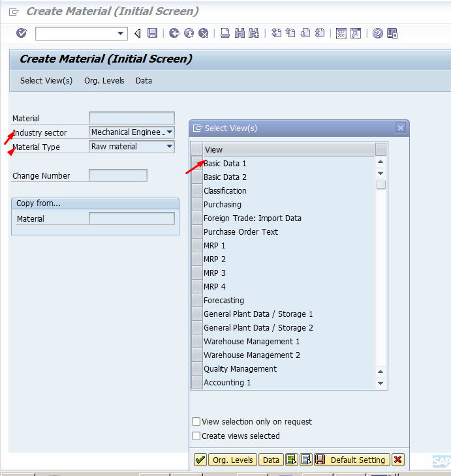
Task: Click the view list scrollbar thumb
Action: pyautogui.click(x=381, y=185)
